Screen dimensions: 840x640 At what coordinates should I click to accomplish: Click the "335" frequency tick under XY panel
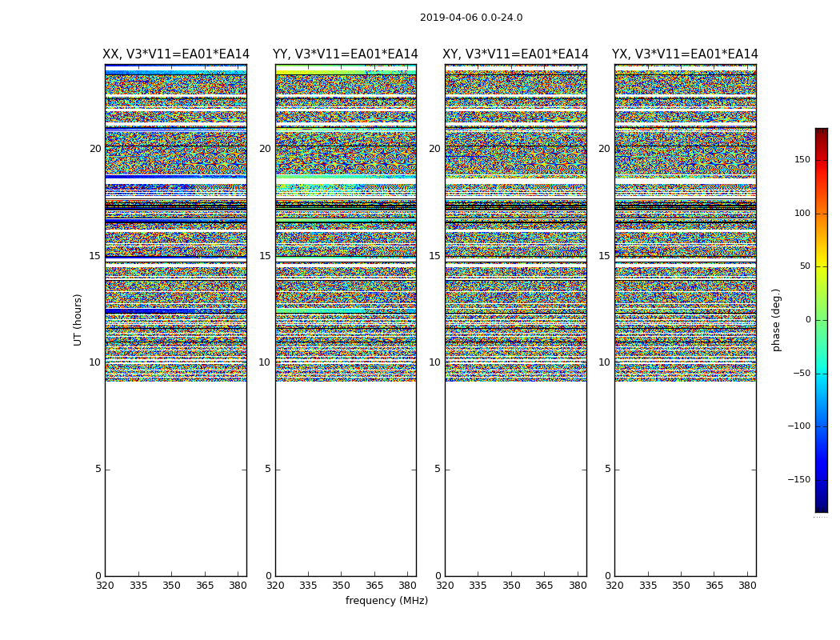click(478, 586)
